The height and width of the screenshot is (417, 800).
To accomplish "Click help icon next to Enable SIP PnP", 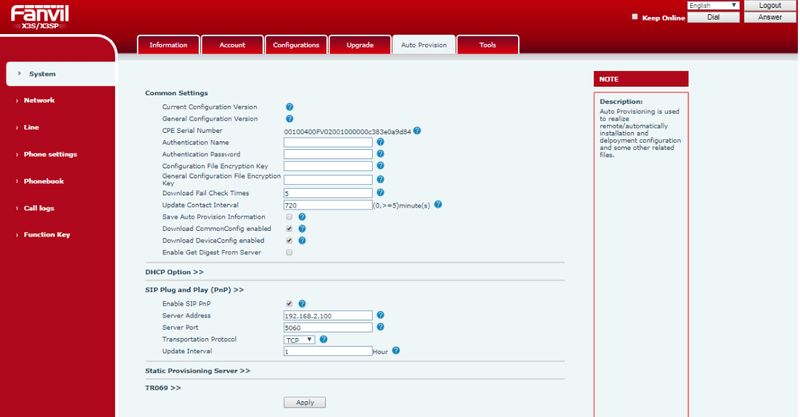I will pyautogui.click(x=302, y=303).
